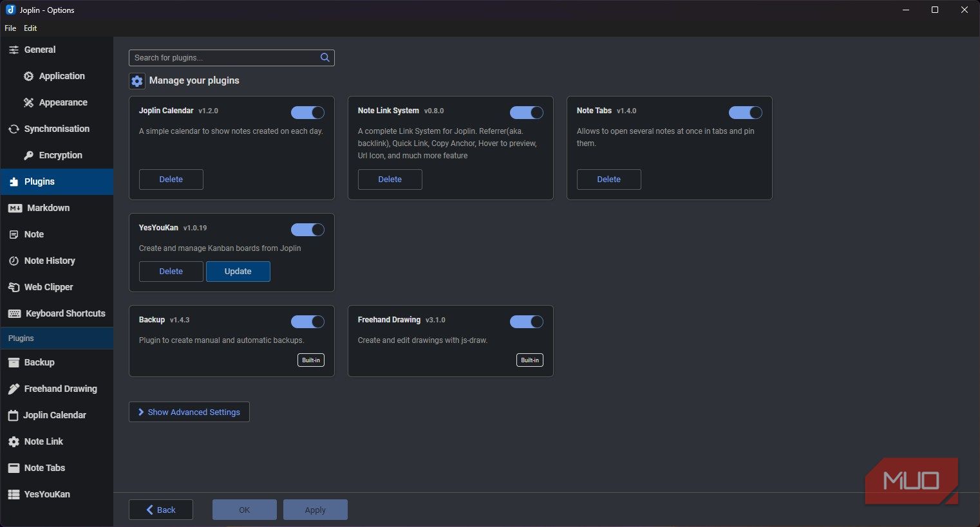Delete the YesYouKan plugin

[x=171, y=272]
